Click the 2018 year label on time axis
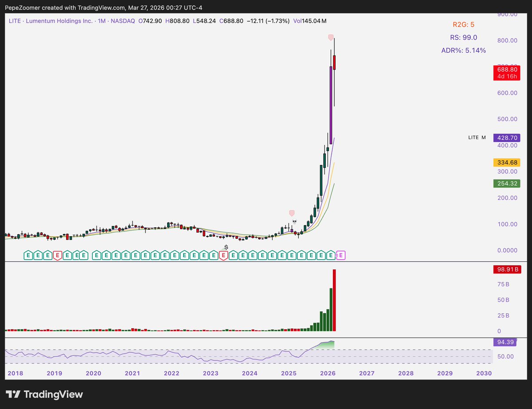 15,373
